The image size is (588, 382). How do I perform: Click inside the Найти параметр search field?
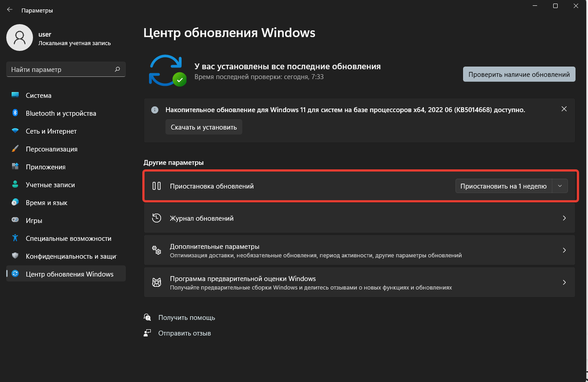point(66,70)
